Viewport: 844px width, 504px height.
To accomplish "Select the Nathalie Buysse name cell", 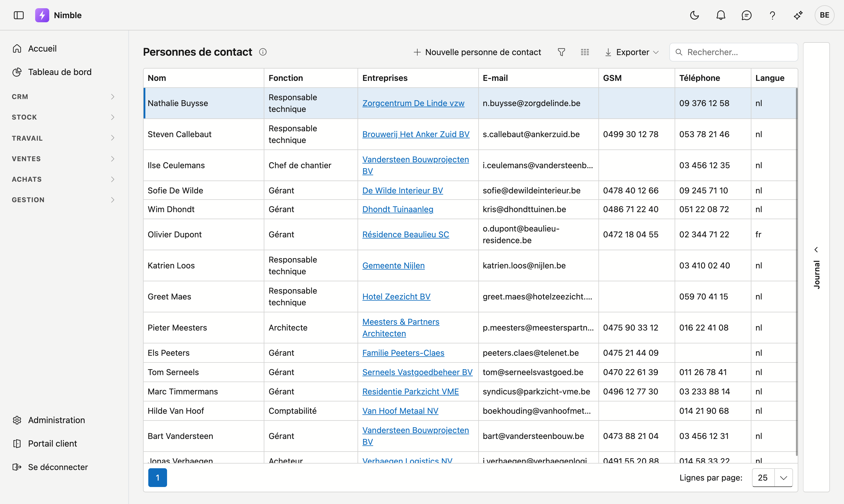I will pos(203,103).
